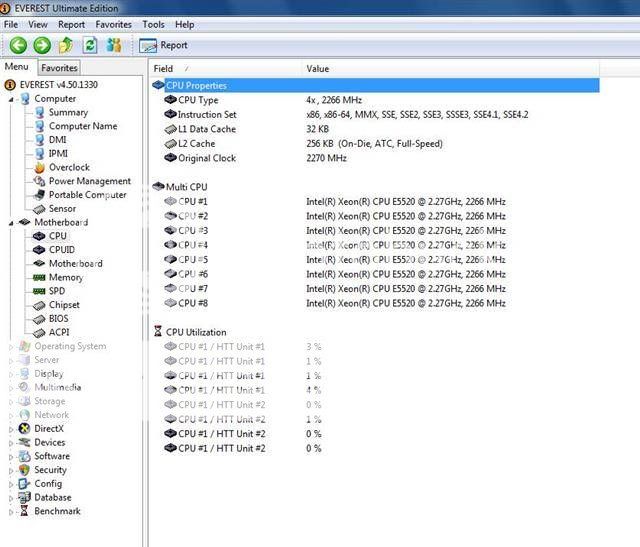This screenshot has width=640, height=547.
Task: Open the Help menu
Action: 184,24
